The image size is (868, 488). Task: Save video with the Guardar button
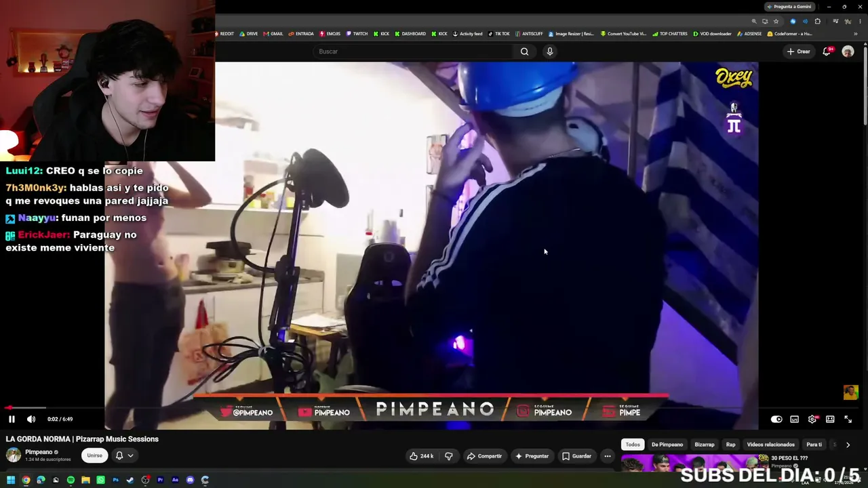click(x=576, y=456)
